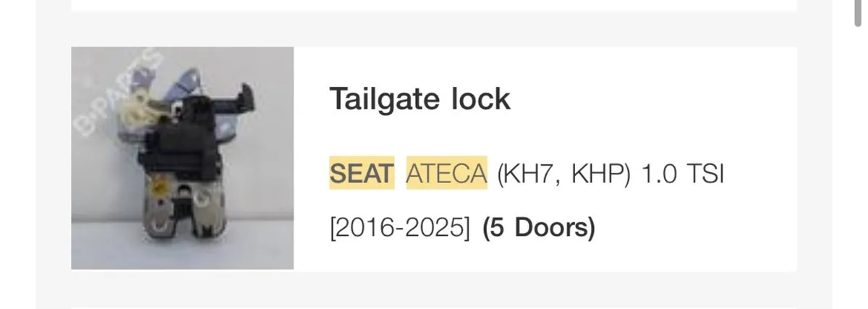Select the highlighted ATECA model text
This screenshot has width=868, height=309.
(x=447, y=174)
